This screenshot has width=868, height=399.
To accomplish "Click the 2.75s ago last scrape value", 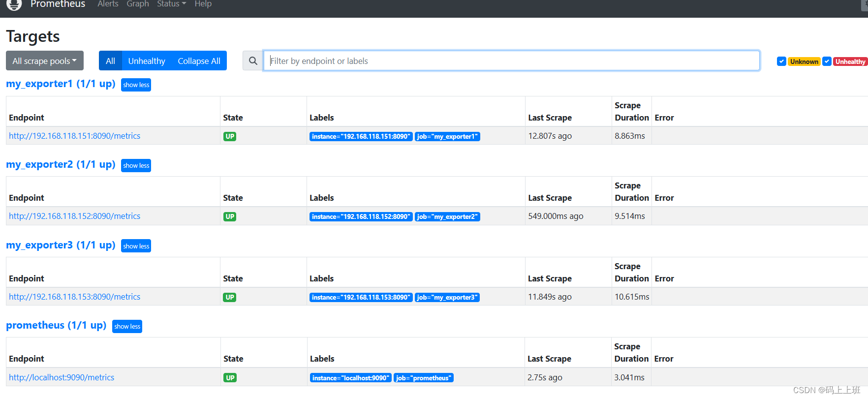I will [x=545, y=377].
